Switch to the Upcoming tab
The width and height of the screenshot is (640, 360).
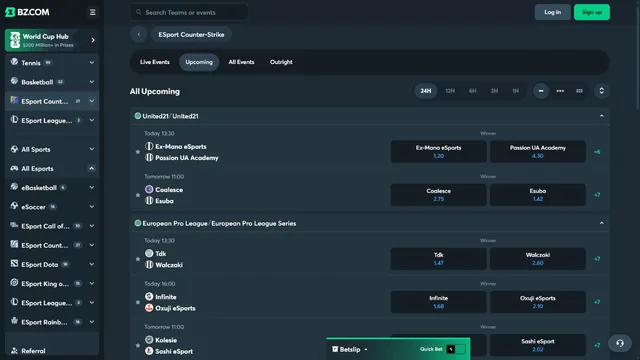point(199,62)
